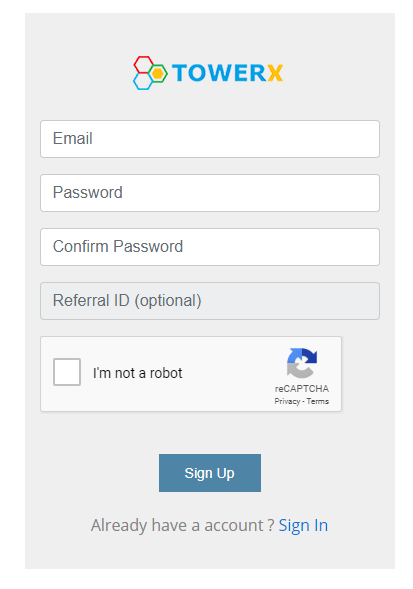Click the yellow X letter in TOWERX
Image resolution: width=413 pixels, height=589 pixels.
click(x=275, y=73)
